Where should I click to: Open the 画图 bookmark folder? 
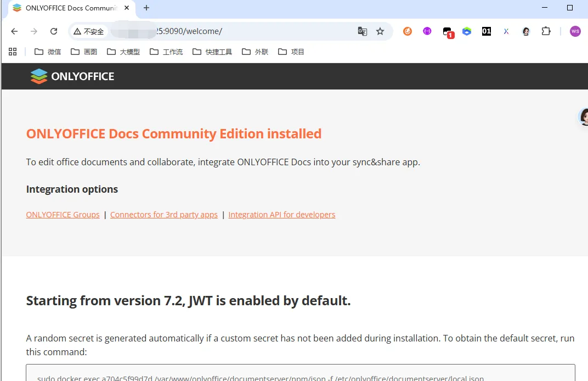tap(84, 52)
